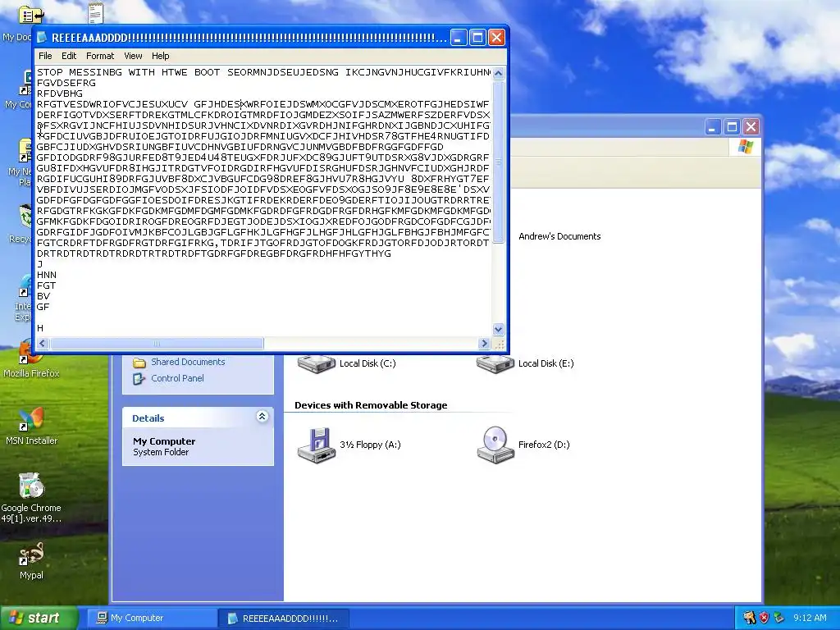Screen dimensions: 840x630
Task: Open the Edit menu in Notepad
Action: coord(69,56)
